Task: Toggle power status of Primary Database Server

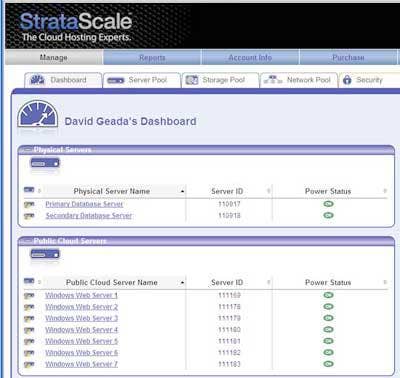Action: coord(328,204)
